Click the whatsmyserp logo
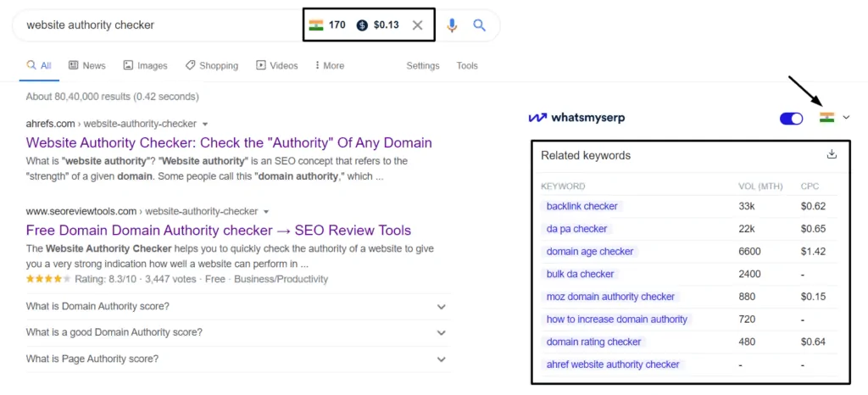Image resolution: width=868 pixels, height=395 pixels. click(x=576, y=117)
